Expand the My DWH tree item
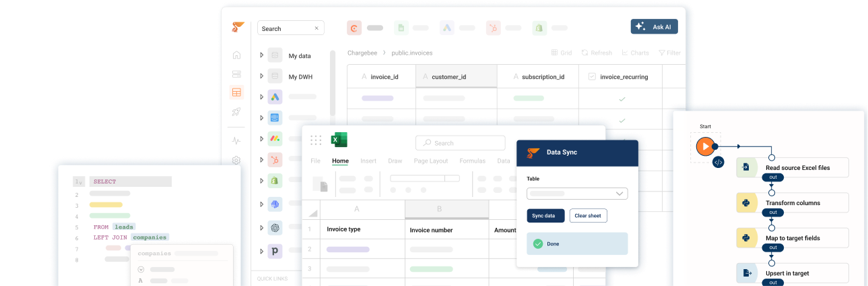The image size is (868, 286). click(261, 76)
